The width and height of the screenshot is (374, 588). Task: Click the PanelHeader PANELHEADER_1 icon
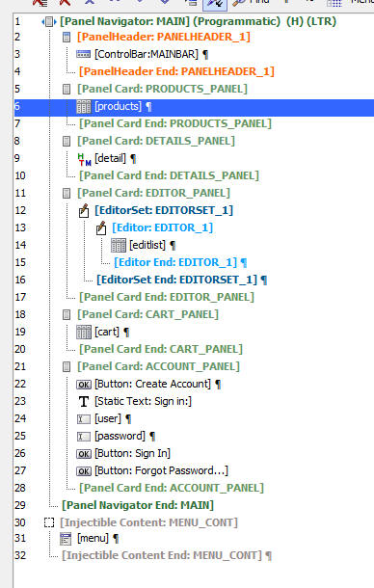67,38
